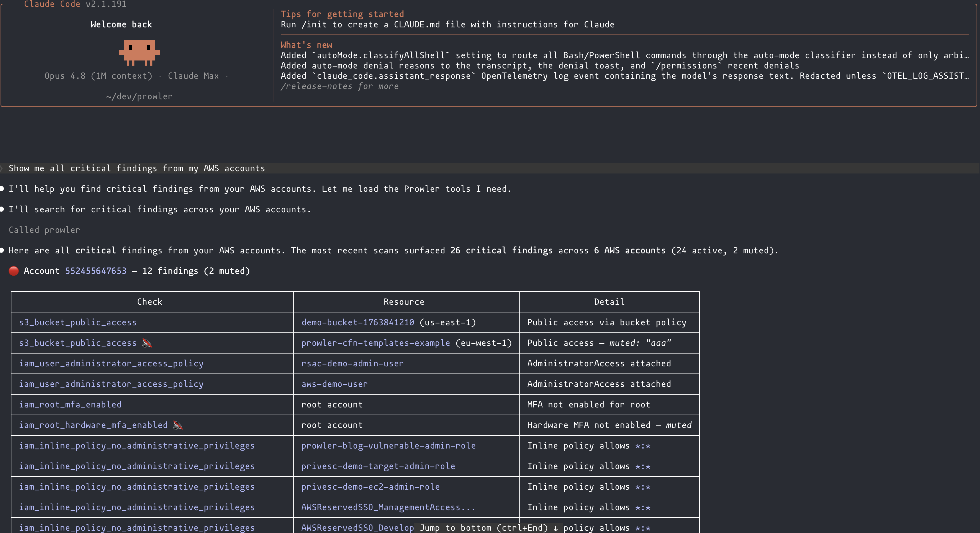Click the "Detail" column header
This screenshot has width=980, height=533.
tap(609, 302)
